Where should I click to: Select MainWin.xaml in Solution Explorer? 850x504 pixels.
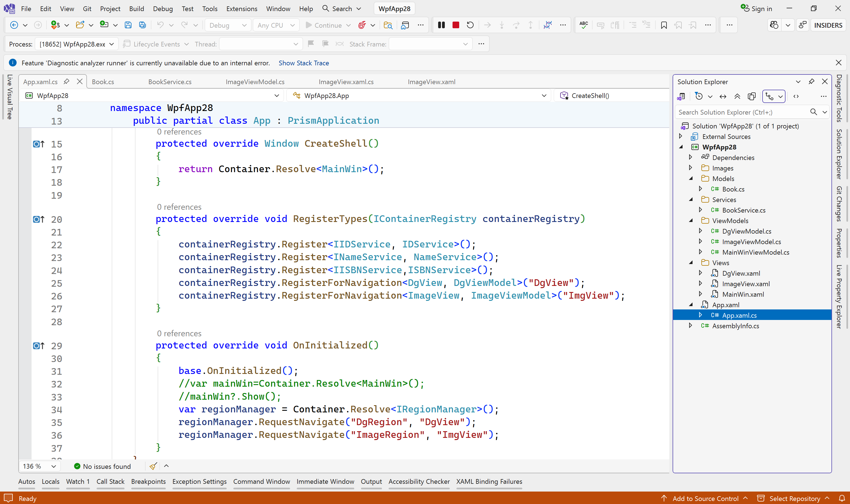coord(743,294)
